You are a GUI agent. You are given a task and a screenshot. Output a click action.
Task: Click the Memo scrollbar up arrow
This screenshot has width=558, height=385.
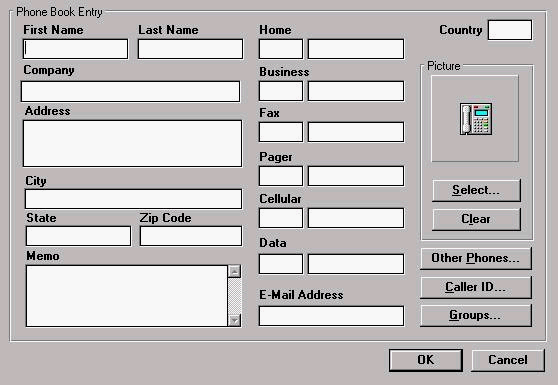[234, 271]
